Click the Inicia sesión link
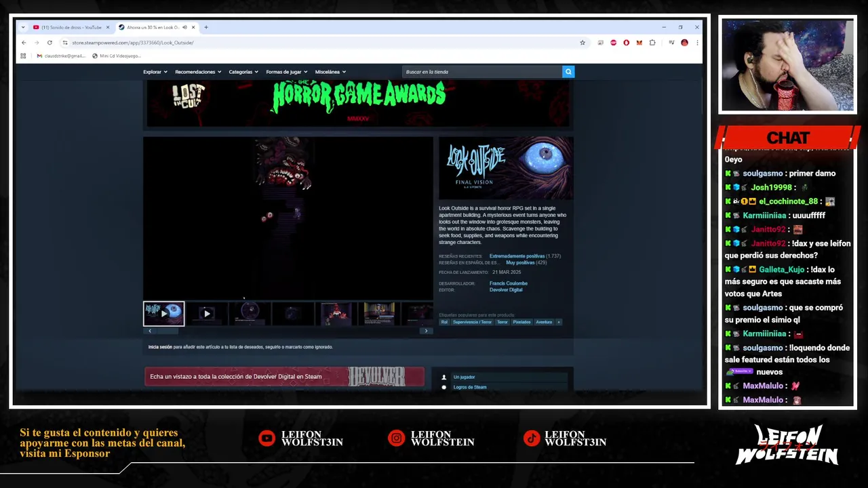The width and height of the screenshot is (868, 488). click(x=160, y=347)
